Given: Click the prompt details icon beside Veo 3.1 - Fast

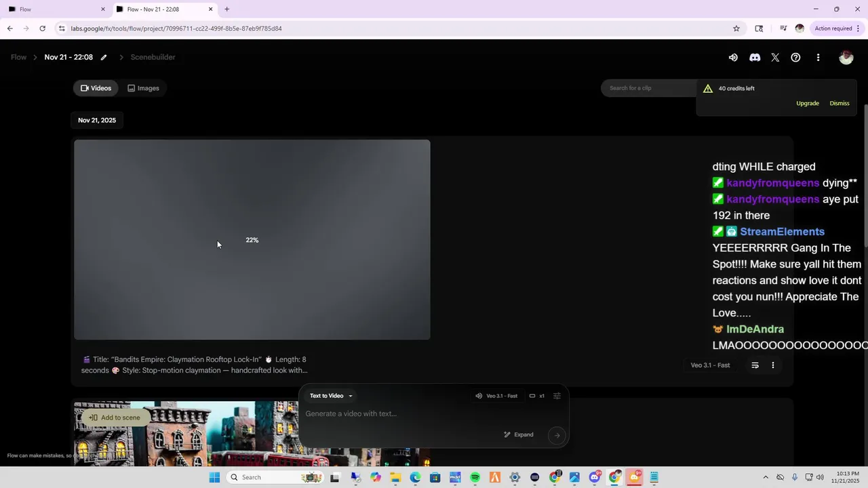Looking at the screenshot, I should 755,365.
